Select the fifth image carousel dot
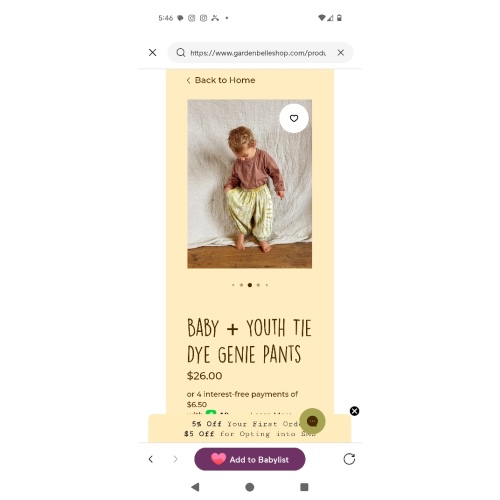The image size is (500, 500). (x=267, y=285)
